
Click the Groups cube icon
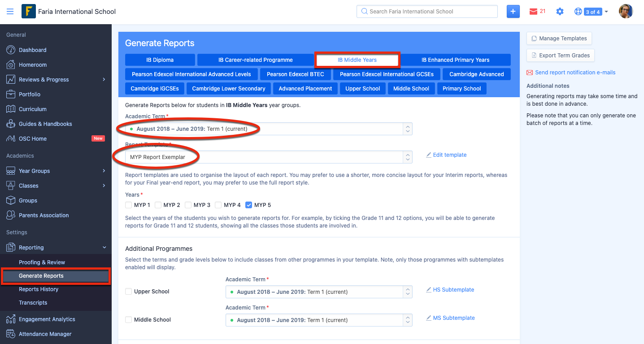(11, 201)
